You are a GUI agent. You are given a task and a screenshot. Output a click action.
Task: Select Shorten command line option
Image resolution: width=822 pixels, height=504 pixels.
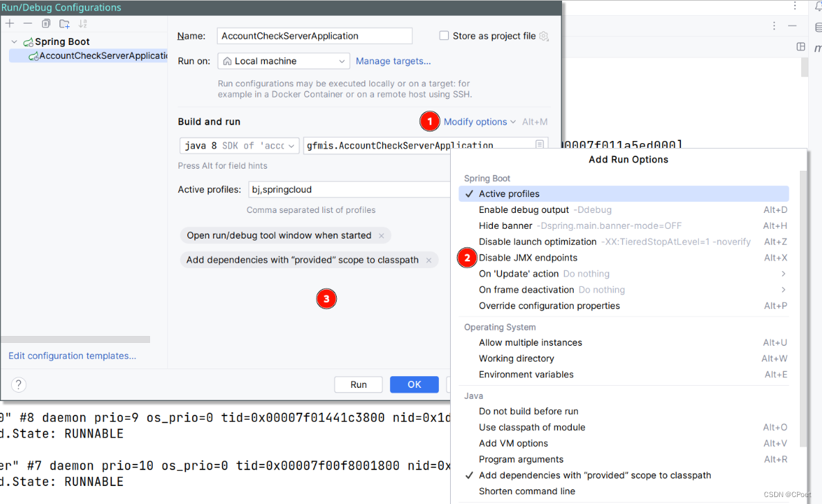tap(624, 492)
